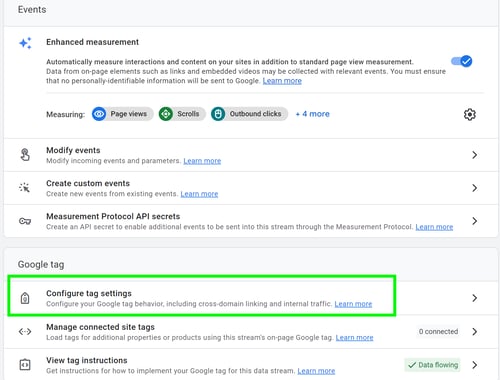
Task: Click the Scrolls measurement icon
Action: 166,114
